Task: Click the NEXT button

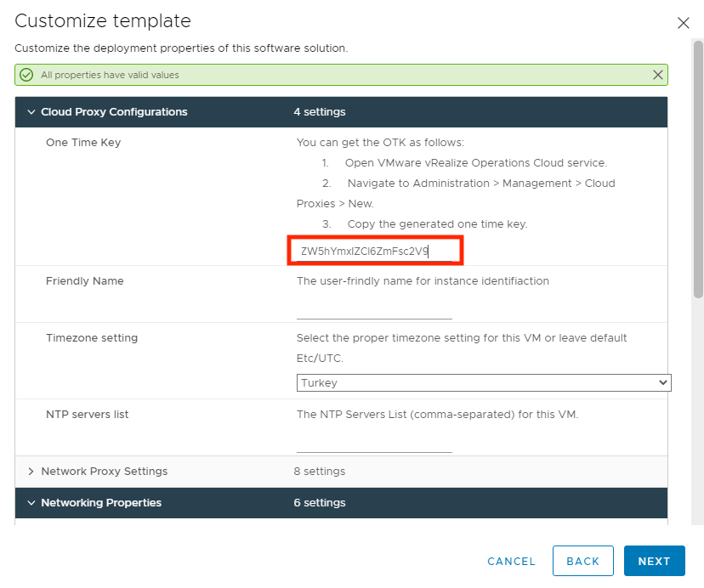Action: pyautogui.click(x=654, y=561)
